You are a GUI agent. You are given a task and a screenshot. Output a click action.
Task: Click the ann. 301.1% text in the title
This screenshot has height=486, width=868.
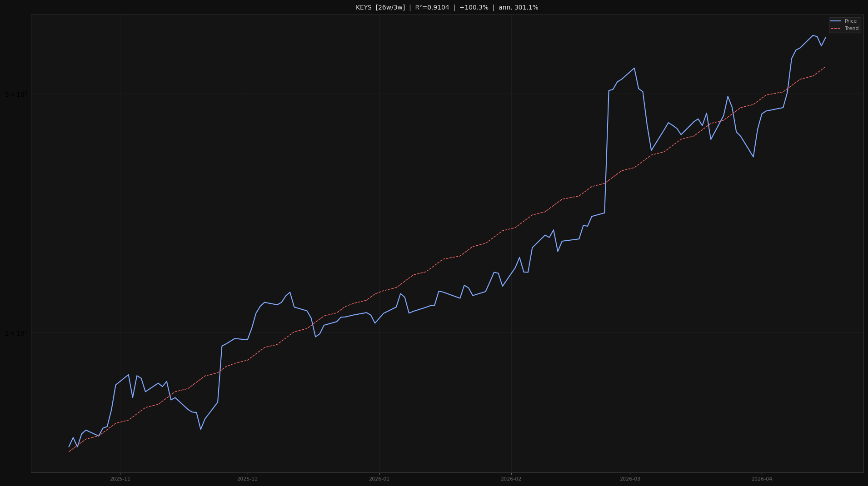[518, 7]
